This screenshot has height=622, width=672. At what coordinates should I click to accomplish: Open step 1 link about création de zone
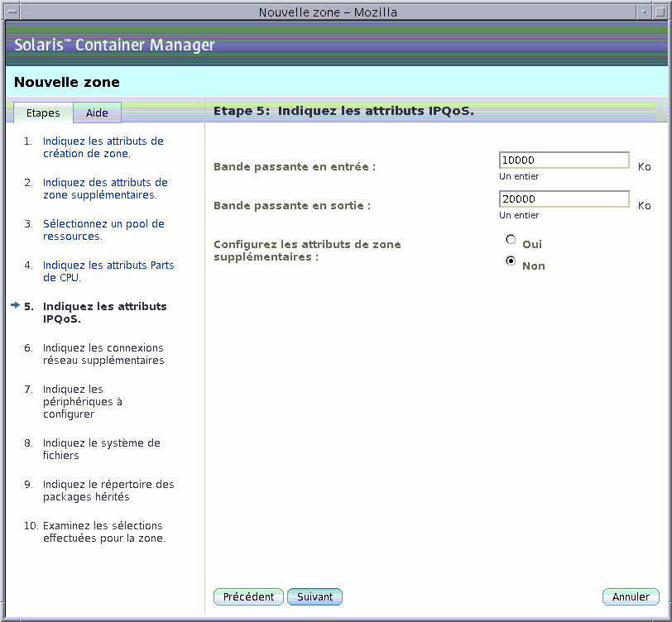click(103, 147)
